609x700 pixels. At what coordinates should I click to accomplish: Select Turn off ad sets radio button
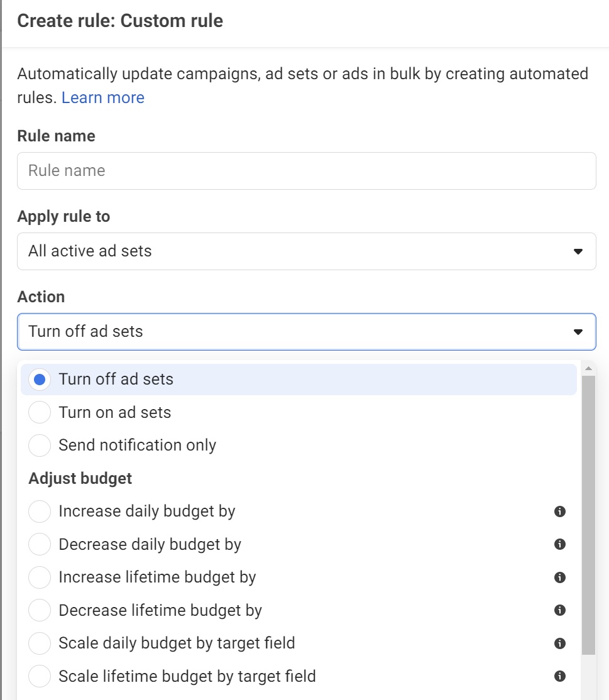click(x=40, y=380)
